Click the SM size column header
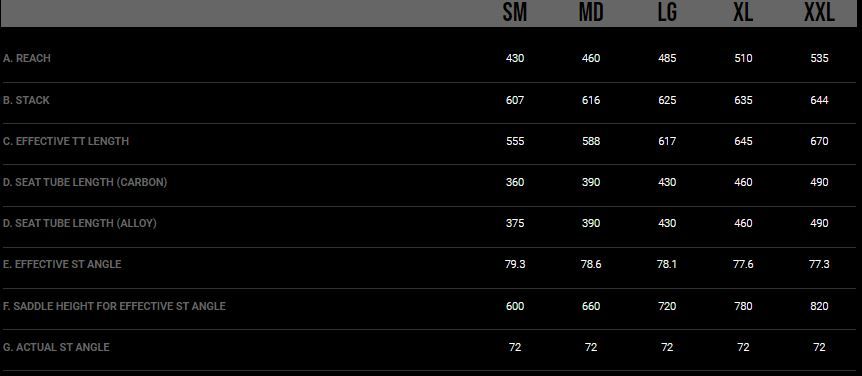Image resolution: width=862 pixels, height=376 pixels. pos(515,13)
